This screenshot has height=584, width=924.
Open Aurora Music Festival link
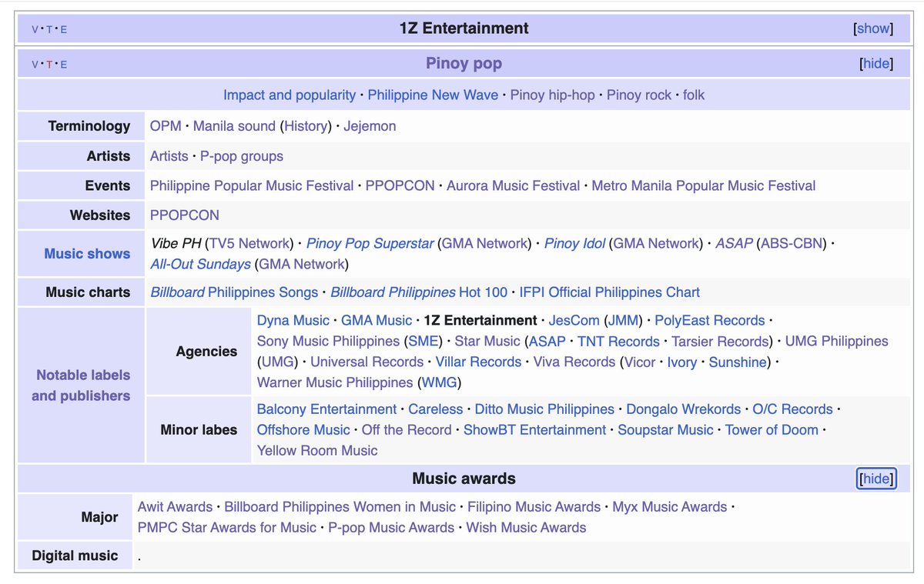(514, 186)
